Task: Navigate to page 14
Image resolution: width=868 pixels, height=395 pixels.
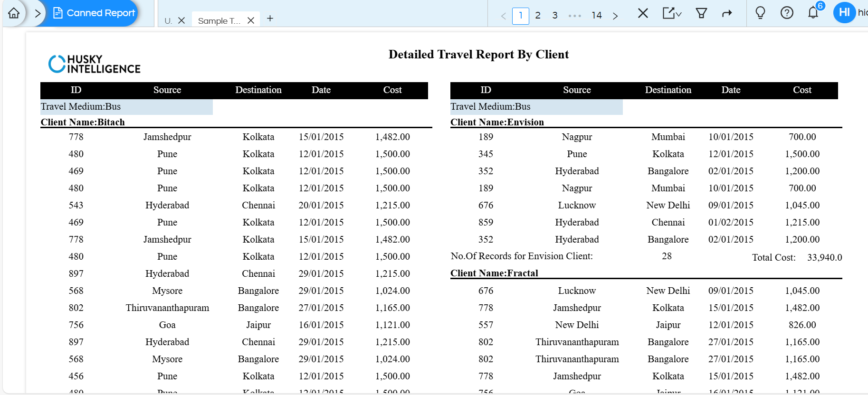Action: tap(597, 15)
